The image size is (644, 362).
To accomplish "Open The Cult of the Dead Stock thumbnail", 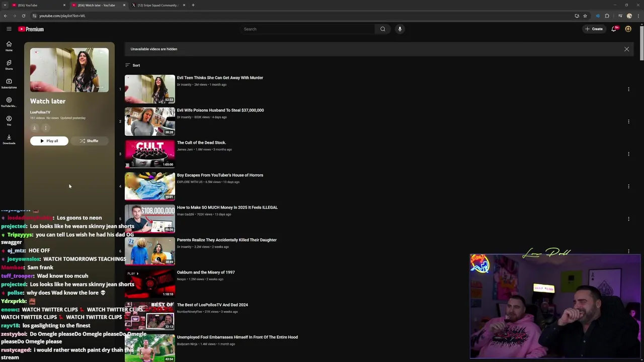I will 150,154.
